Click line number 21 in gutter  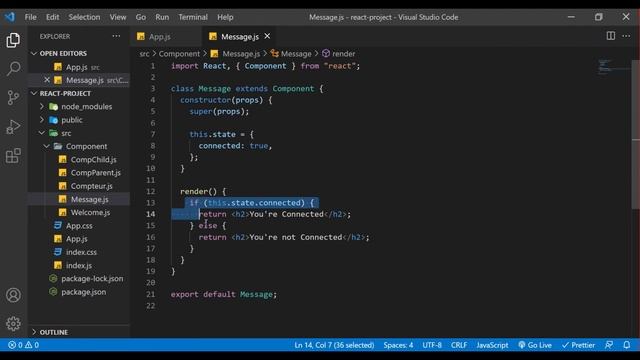[151, 294]
